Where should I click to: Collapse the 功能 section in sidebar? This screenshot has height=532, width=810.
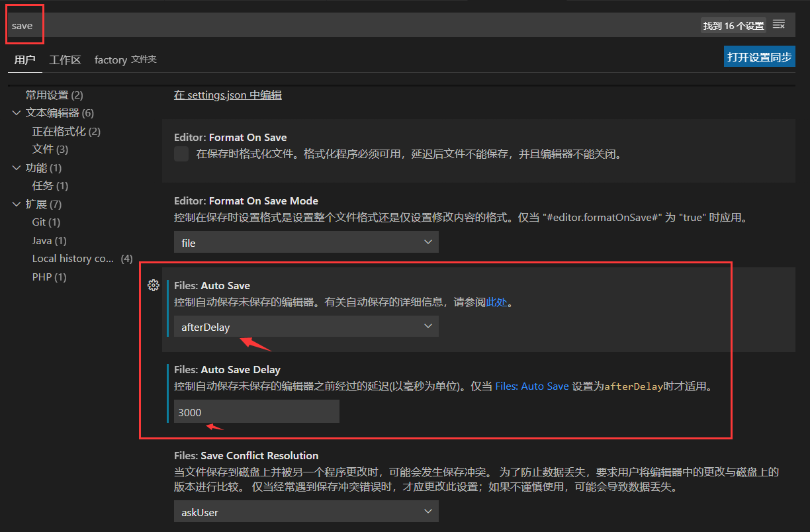click(17, 167)
